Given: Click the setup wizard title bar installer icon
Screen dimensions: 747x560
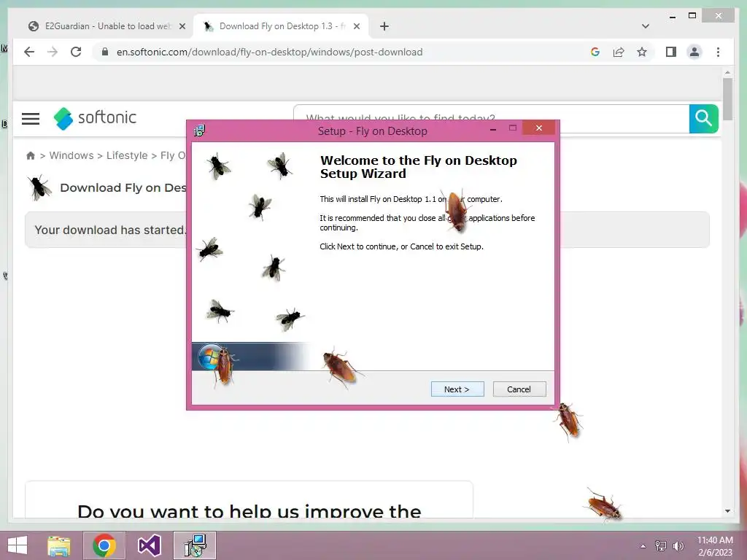Looking at the screenshot, I should [199, 131].
